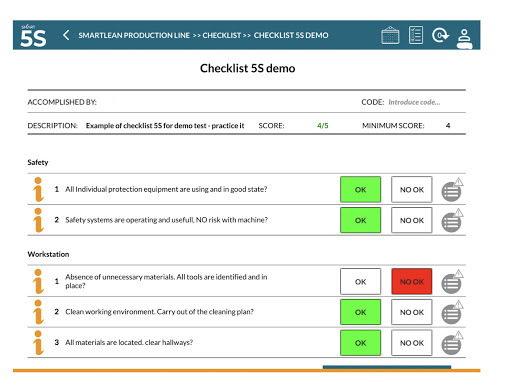The width and height of the screenshot is (512, 391).
Task: Click the 5S logo in header
Action: pos(33,36)
